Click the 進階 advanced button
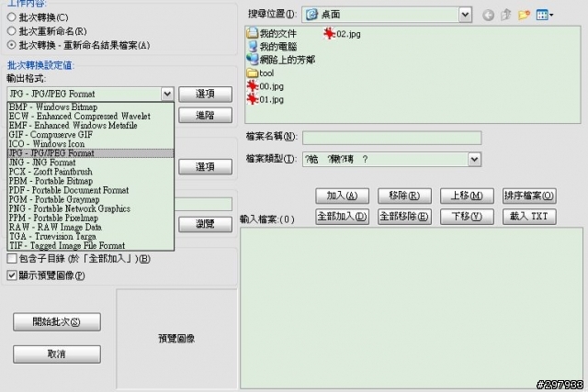The image size is (588, 392). click(x=205, y=115)
